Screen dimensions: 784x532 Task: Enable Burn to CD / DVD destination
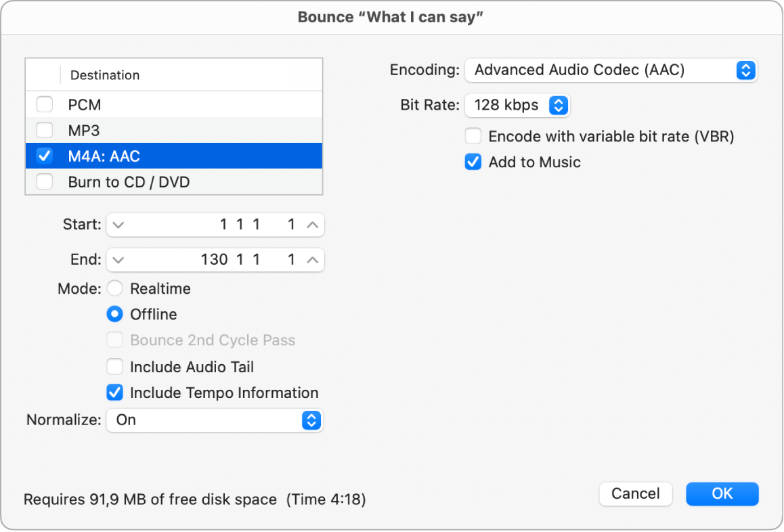(44, 181)
